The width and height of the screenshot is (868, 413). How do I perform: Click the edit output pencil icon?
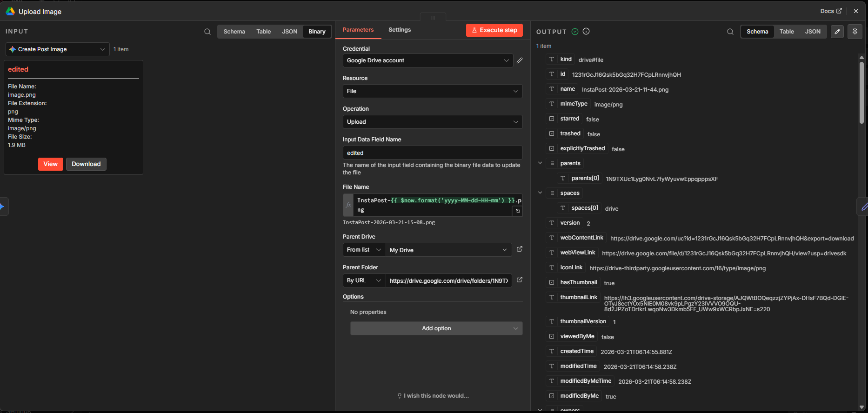point(837,32)
